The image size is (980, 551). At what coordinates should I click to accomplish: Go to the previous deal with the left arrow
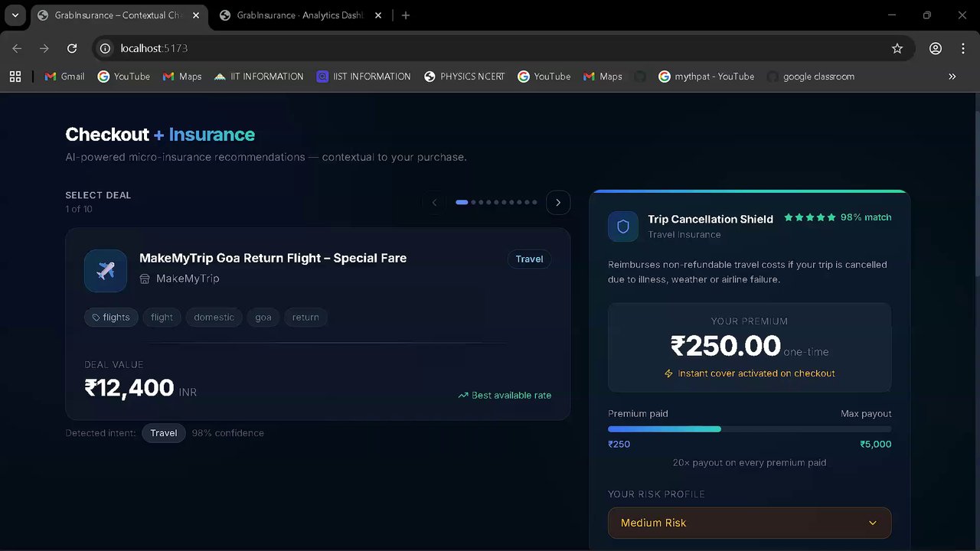pyautogui.click(x=434, y=202)
